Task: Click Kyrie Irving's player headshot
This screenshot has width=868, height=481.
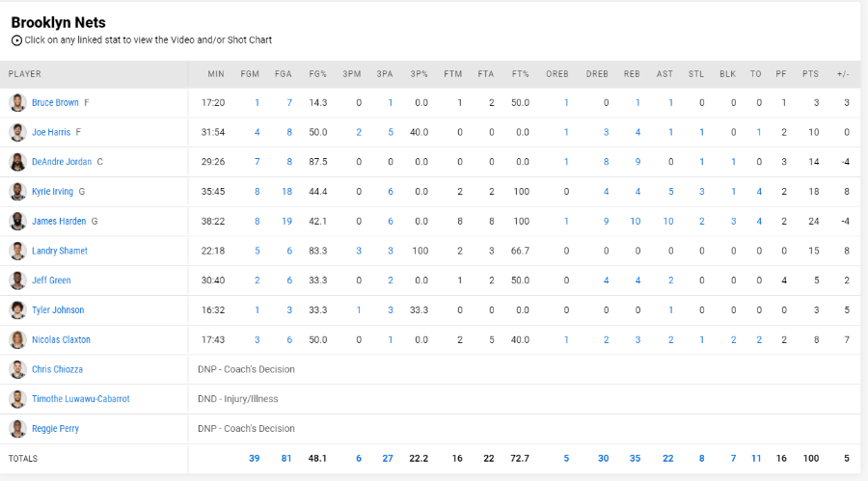Action: (17, 192)
